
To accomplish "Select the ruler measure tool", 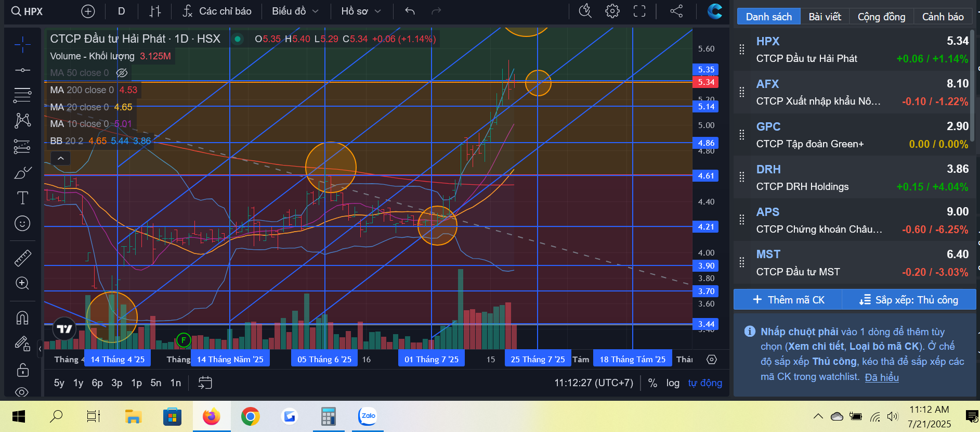I will pos(22,258).
